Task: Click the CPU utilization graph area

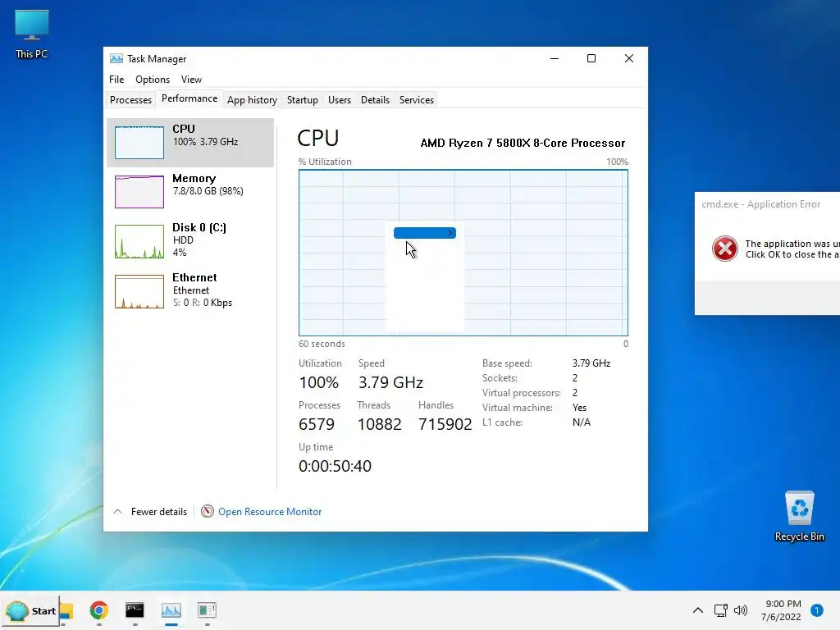Action: [x=463, y=253]
